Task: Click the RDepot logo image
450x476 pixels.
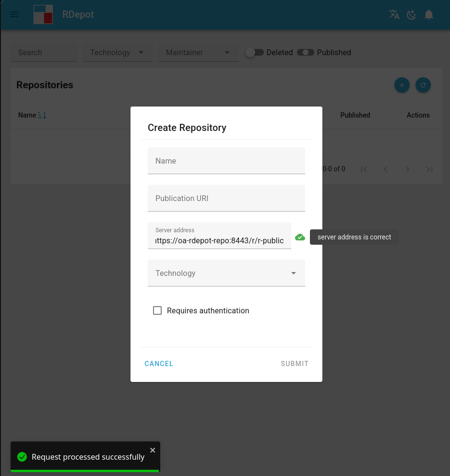Action: point(43,14)
